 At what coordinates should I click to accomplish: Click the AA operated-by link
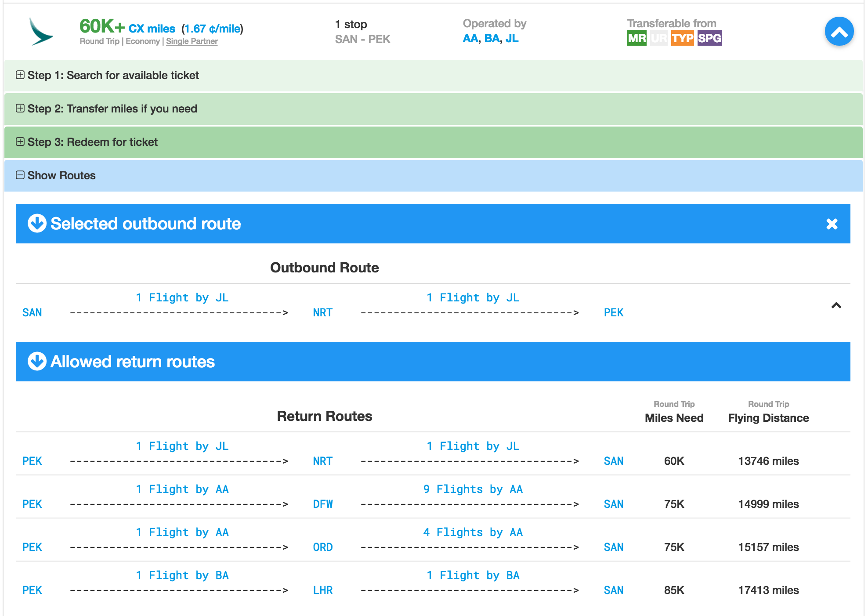click(470, 39)
